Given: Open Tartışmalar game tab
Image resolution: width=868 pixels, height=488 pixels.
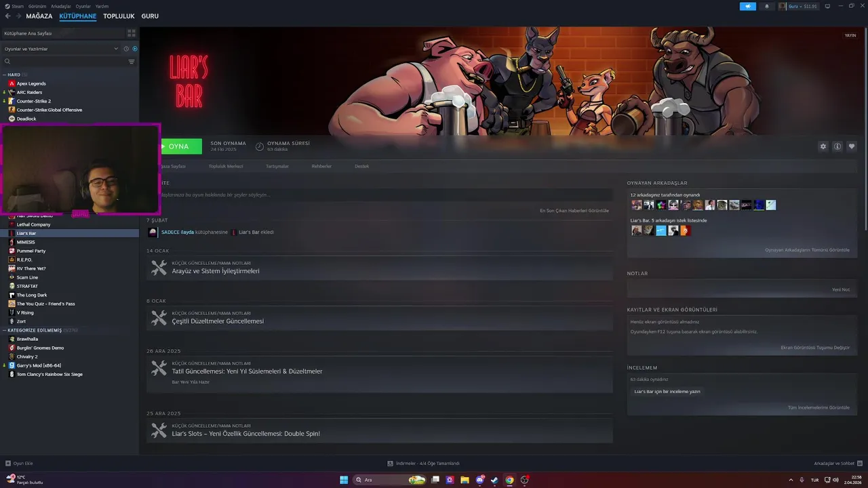Looking at the screenshot, I should [277, 166].
